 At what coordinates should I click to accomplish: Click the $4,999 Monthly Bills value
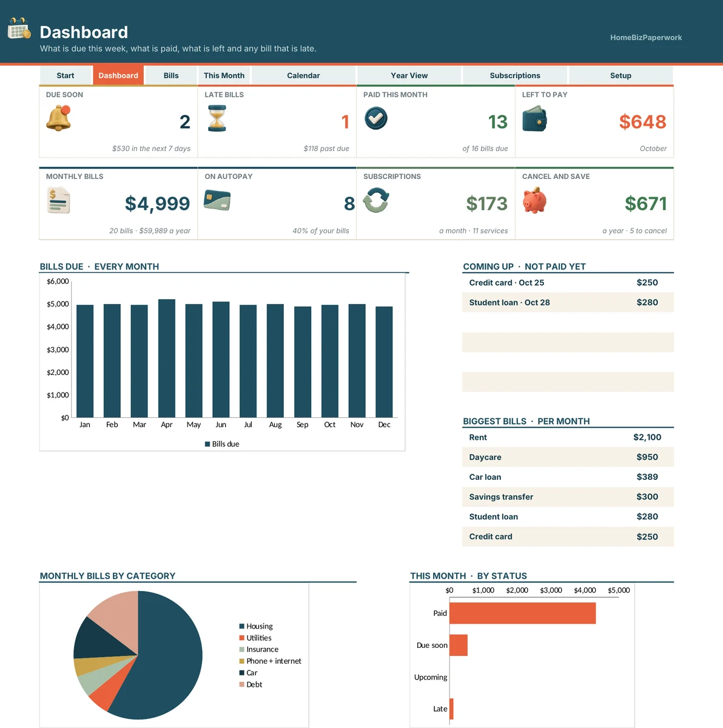(157, 204)
